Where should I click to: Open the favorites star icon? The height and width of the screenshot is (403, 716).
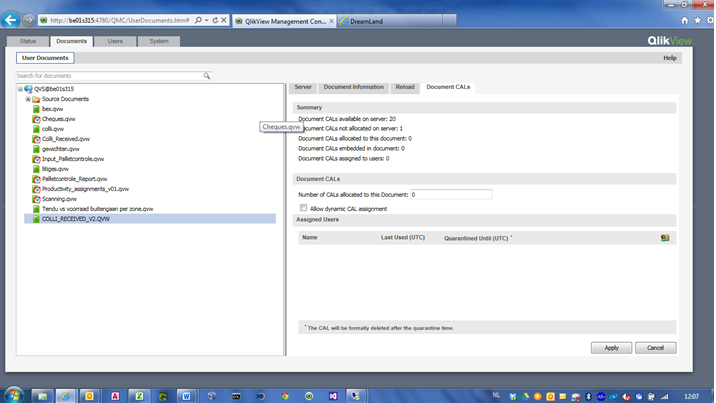[x=697, y=21]
